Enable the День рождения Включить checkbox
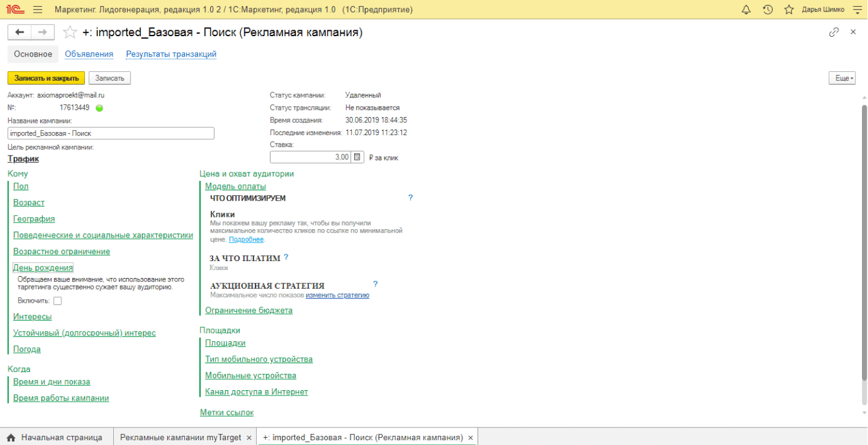Image resolution: width=868 pixels, height=445 pixels. point(57,301)
